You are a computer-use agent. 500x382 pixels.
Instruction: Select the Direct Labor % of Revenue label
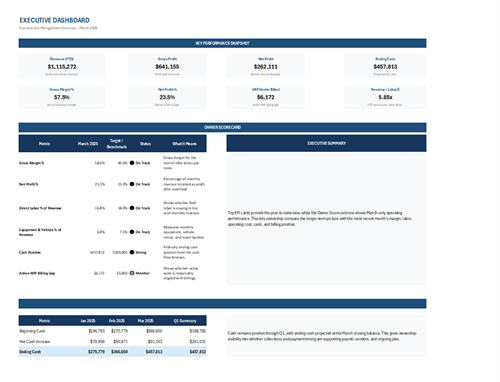tap(40, 208)
